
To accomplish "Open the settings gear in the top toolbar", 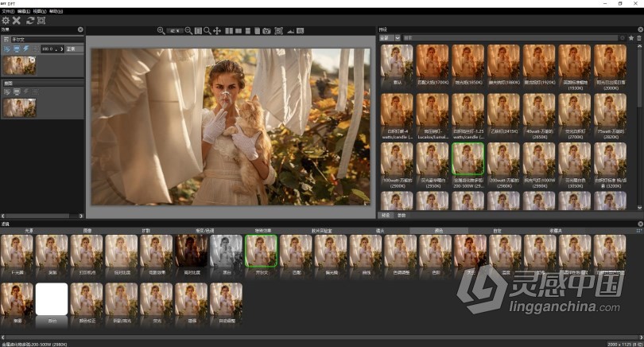I will tap(6, 21).
